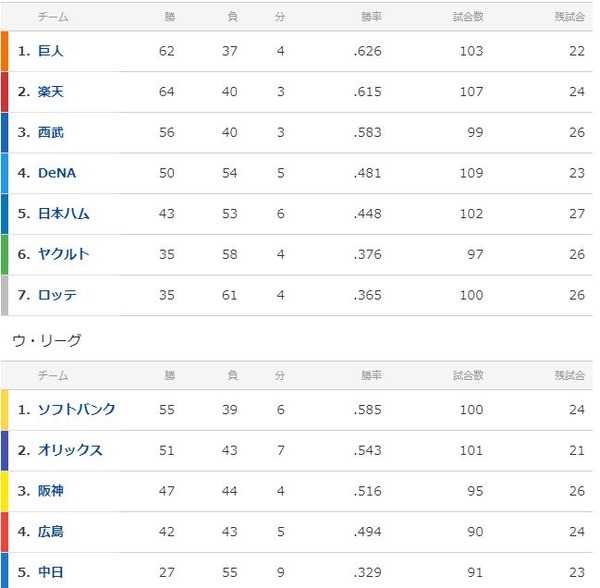
Task: Click the 残試合 header in top table
Action: pyautogui.click(x=569, y=17)
